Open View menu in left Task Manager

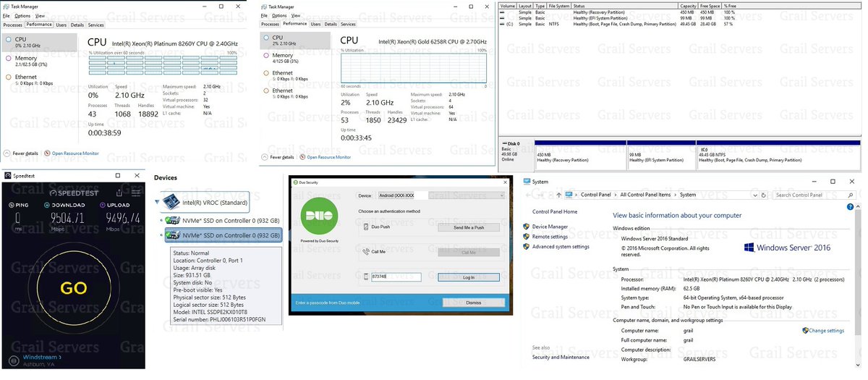click(40, 15)
